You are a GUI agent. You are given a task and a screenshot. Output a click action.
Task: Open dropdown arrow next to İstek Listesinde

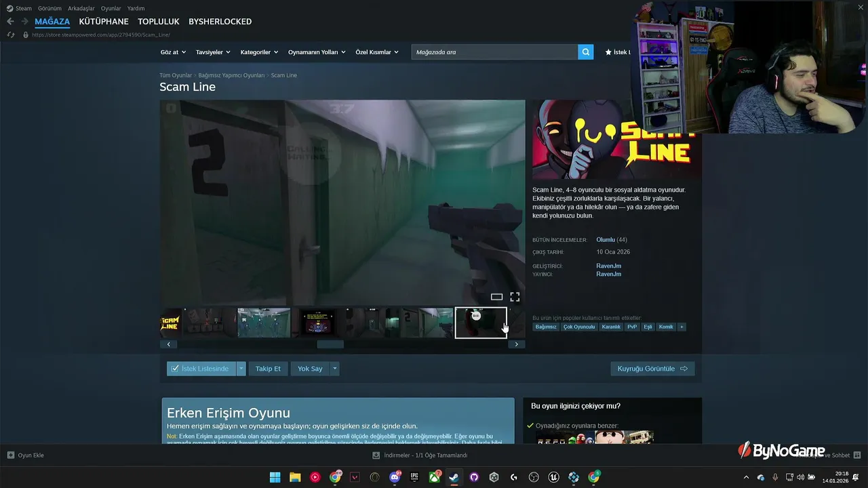point(241,369)
